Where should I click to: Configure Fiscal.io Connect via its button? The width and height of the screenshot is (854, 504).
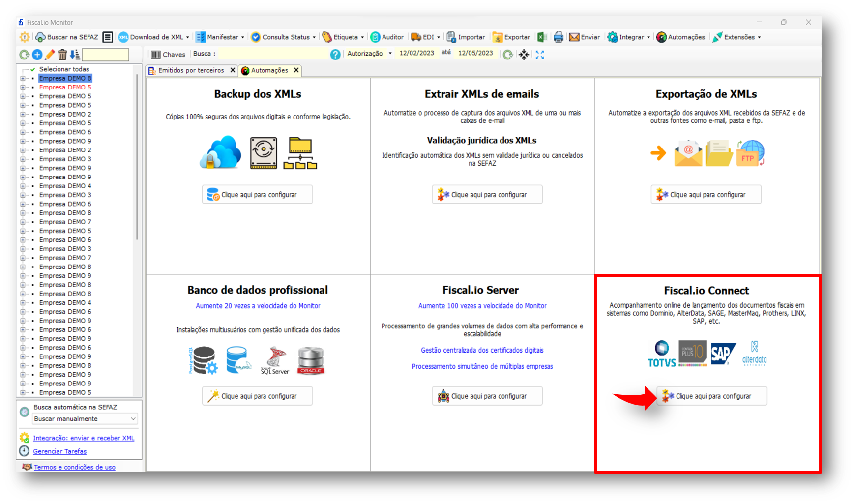pos(712,396)
